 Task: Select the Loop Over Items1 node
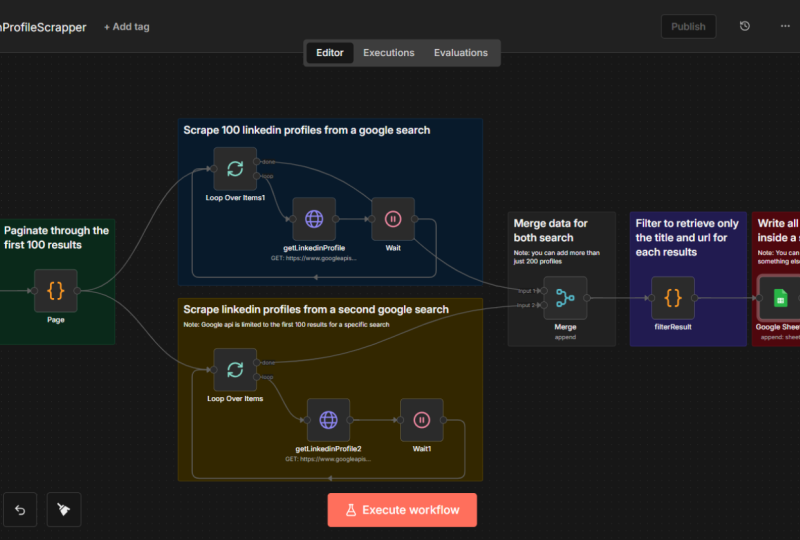[235, 168]
